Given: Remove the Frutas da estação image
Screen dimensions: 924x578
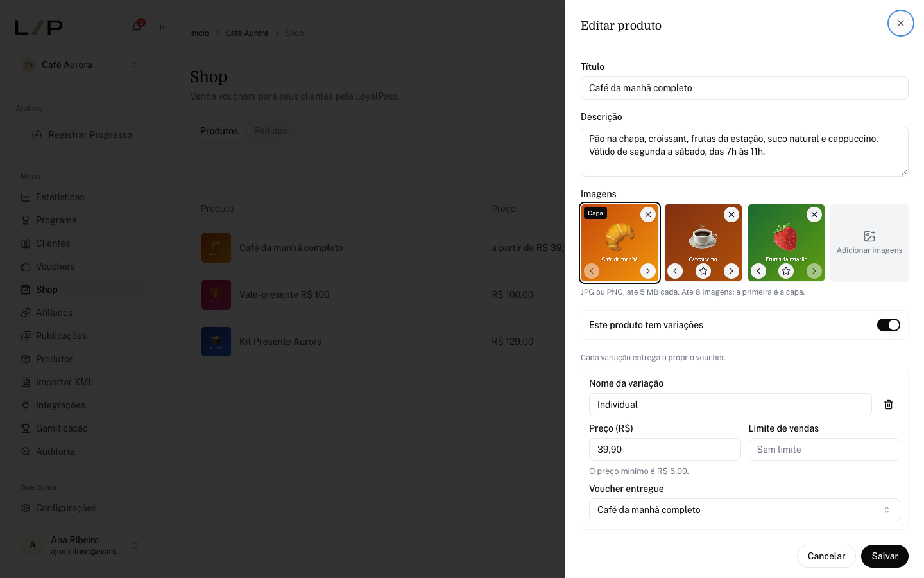Looking at the screenshot, I should [814, 215].
